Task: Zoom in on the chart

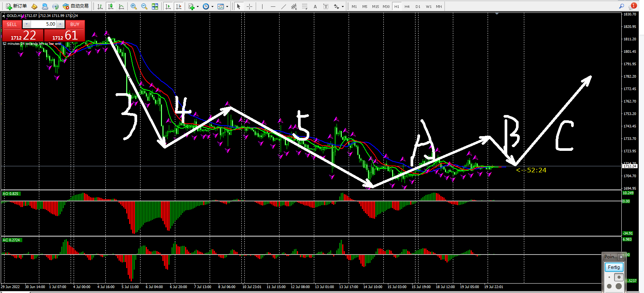Action: click(x=133, y=6)
